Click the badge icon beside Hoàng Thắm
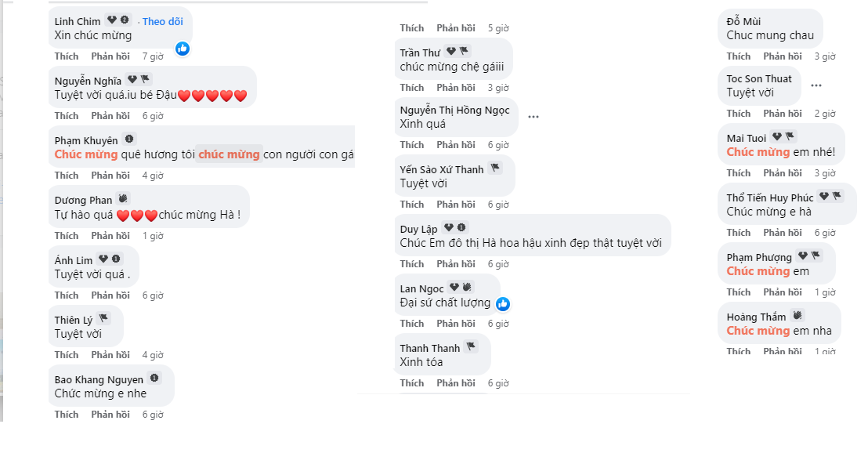 [797, 316]
